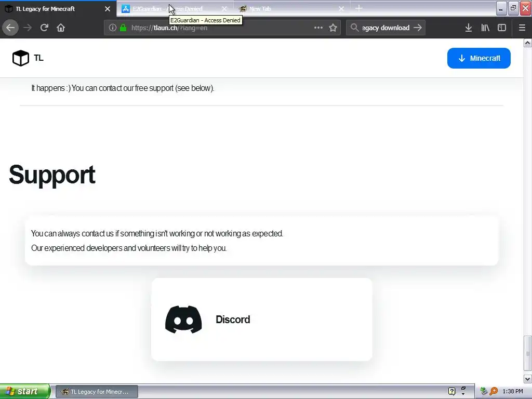Viewport: 532px width, 399px height.
Task: Select TL Legacy taskbar window button
Action: [97, 392]
